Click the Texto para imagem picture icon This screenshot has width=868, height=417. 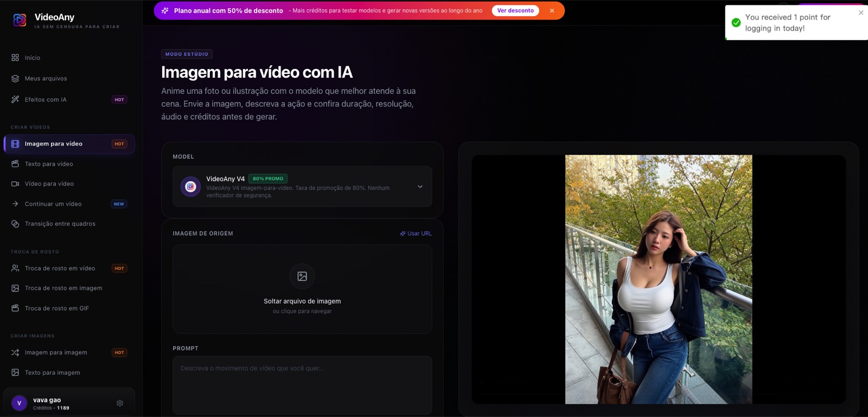15,372
